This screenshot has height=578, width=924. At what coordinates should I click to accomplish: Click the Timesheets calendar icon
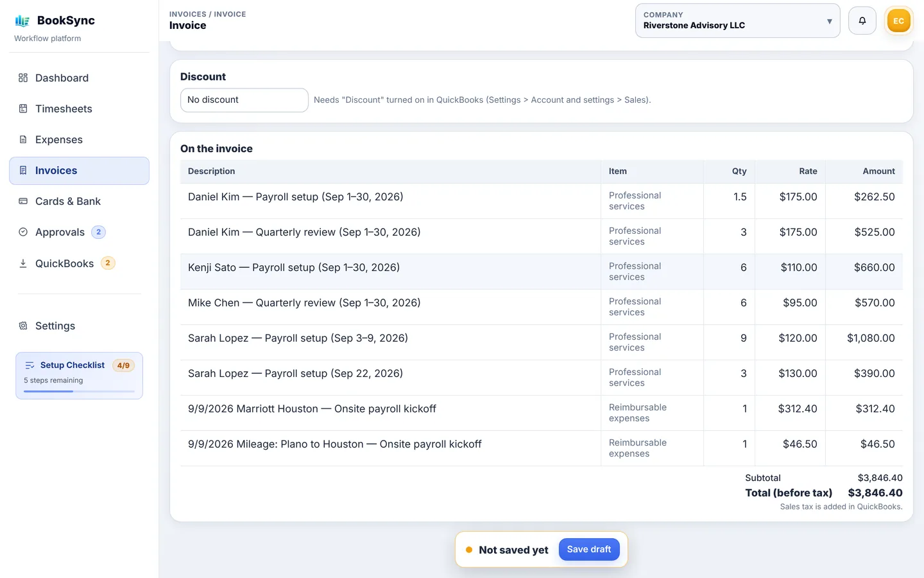(23, 109)
